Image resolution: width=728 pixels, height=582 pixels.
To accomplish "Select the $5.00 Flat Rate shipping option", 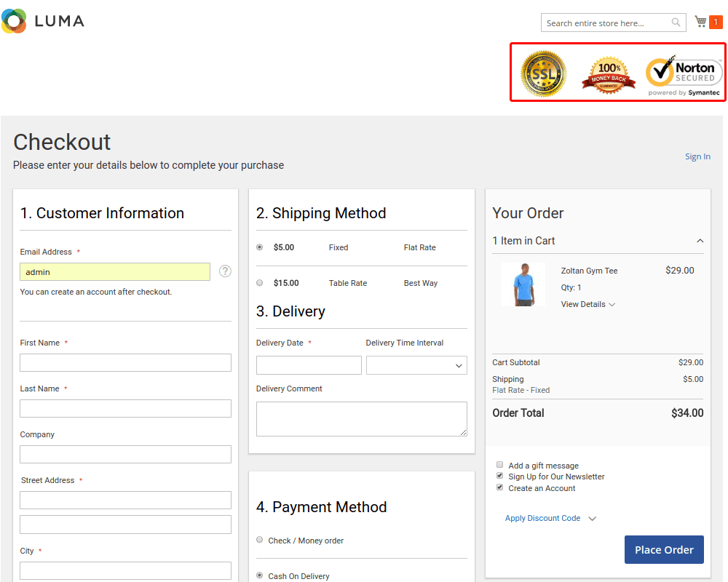I will point(260,247).
